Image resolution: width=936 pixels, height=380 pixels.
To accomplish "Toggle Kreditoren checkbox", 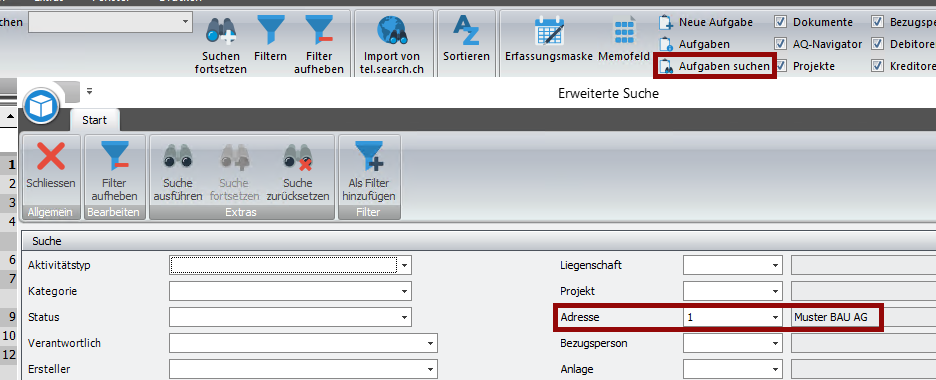I will 877,66.
